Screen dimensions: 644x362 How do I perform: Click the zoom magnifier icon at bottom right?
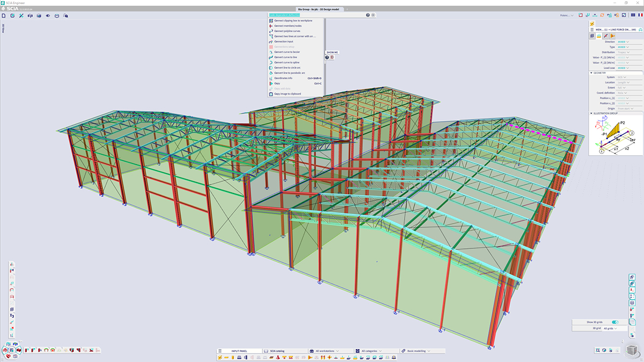click(x=598, y=350)
